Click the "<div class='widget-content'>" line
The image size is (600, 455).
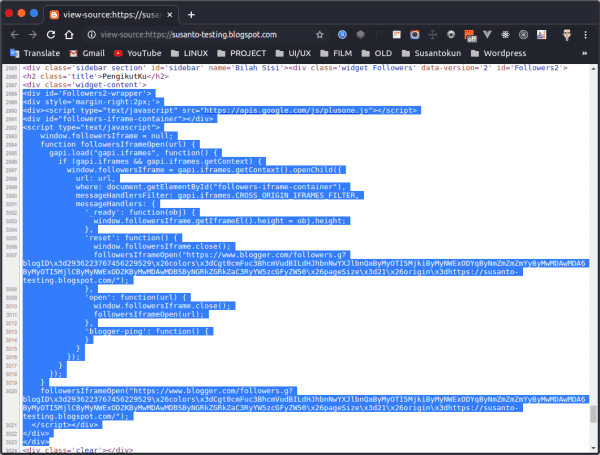[85, 85]
